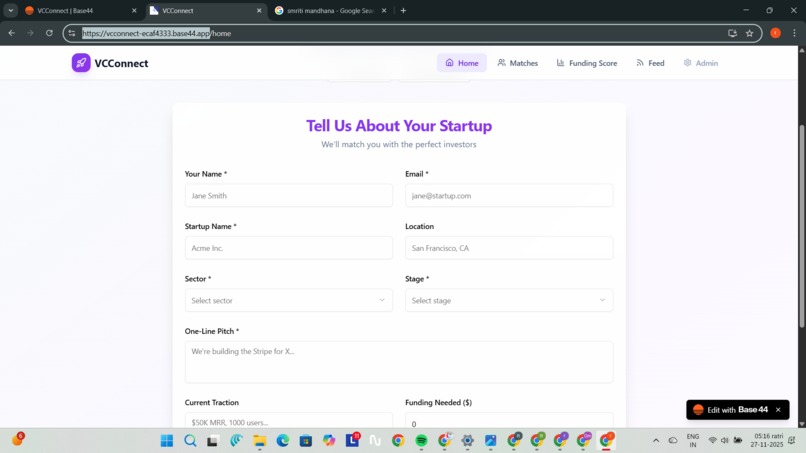Screen dimensions: 806x453
Task: Open Wi-Fi network tray icon
Action: point(712,441)
